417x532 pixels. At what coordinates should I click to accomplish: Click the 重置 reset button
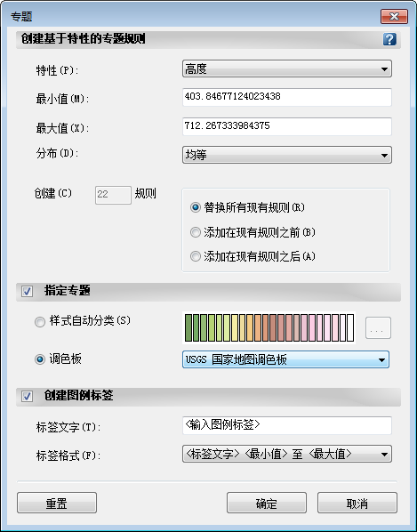[57, 503]
